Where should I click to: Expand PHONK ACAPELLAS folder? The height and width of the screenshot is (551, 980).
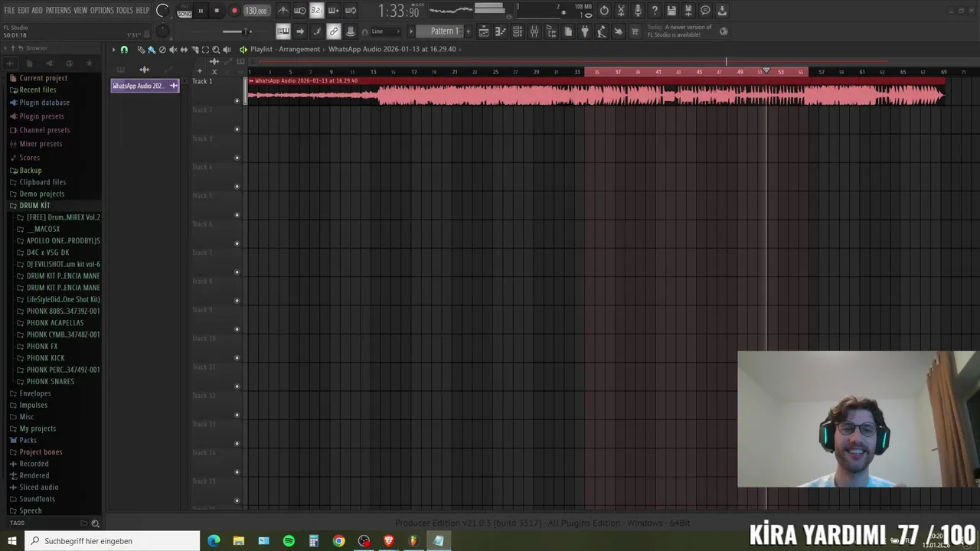tap(55, 323)
